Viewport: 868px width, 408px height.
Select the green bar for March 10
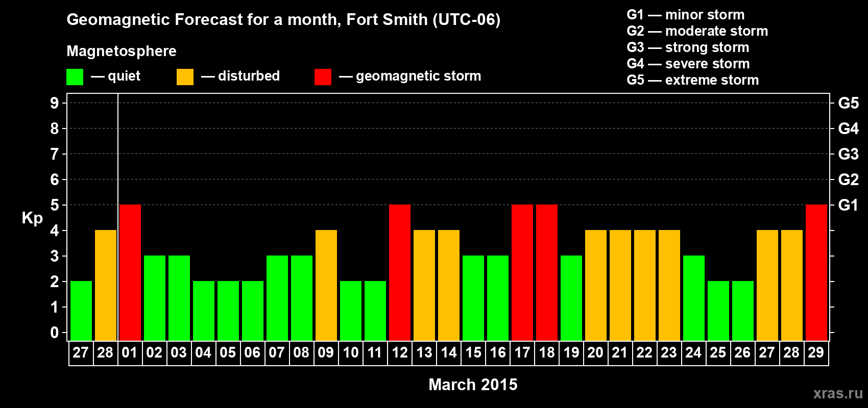click(351, 311)
